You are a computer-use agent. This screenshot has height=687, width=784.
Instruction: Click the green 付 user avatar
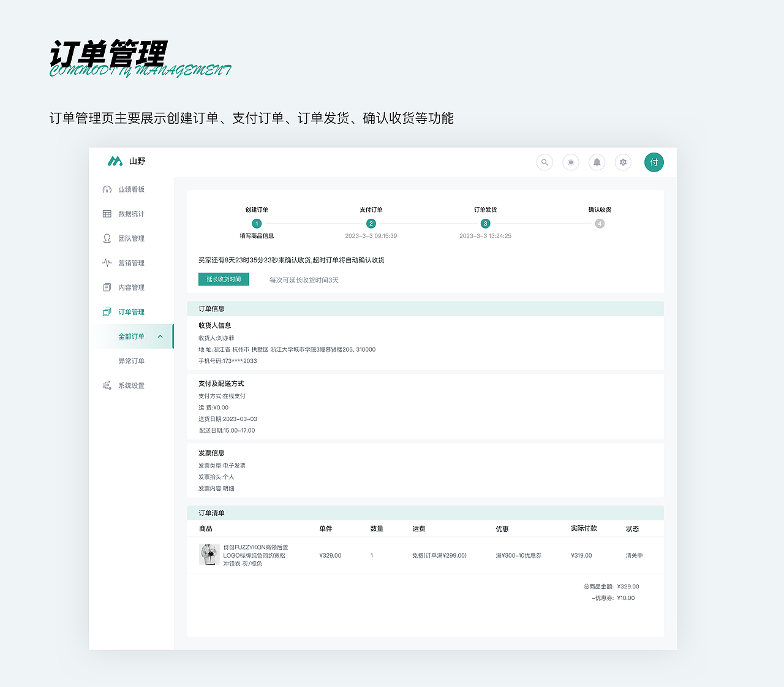(x=654, y=162)
